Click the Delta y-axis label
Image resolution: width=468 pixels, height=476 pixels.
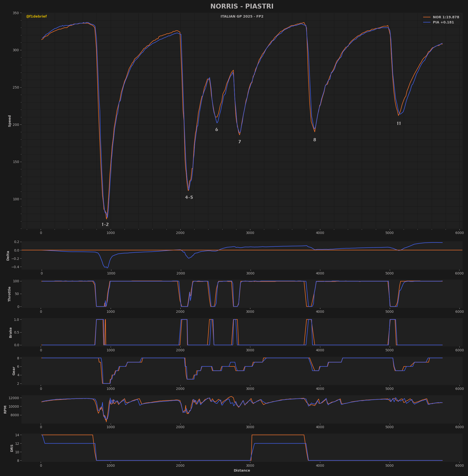8,256
